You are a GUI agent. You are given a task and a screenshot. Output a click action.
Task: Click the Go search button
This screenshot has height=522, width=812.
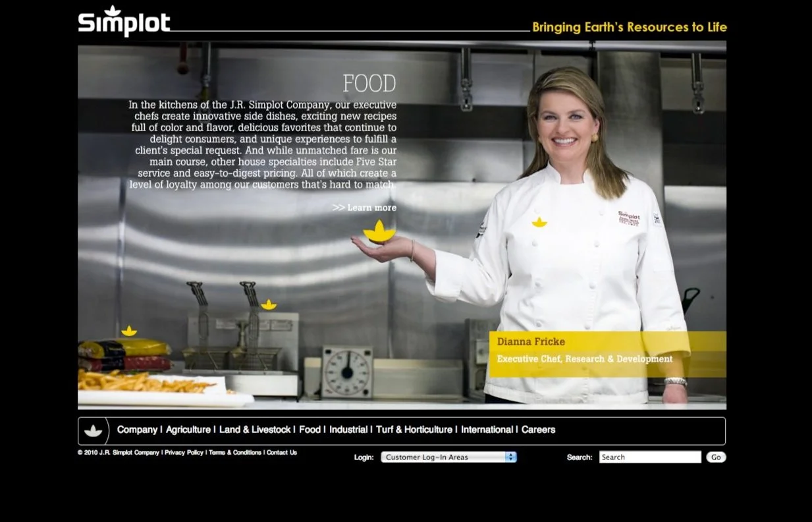(x=716, y=457)
